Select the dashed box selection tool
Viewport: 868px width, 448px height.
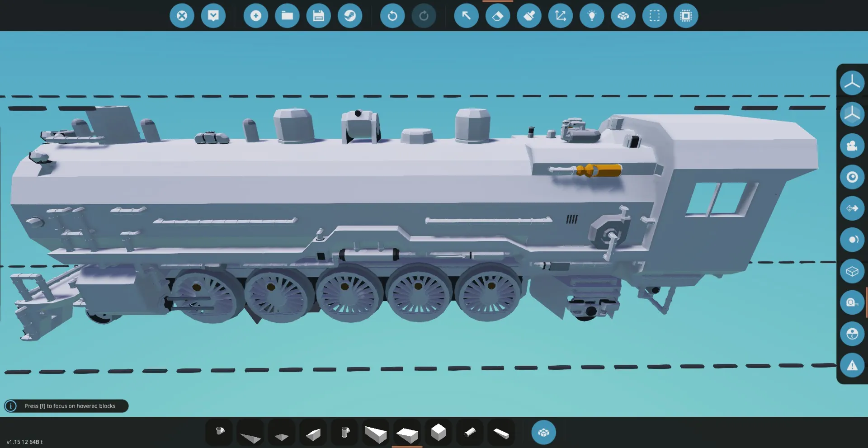[x=654, y=16]
